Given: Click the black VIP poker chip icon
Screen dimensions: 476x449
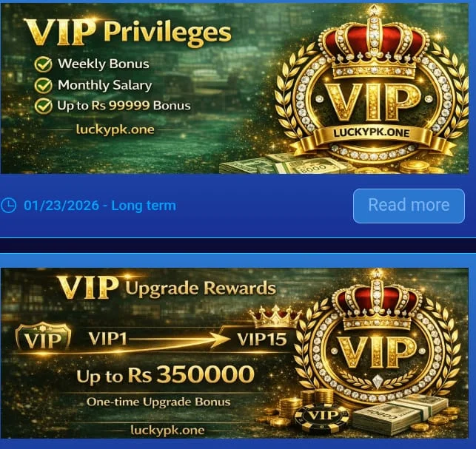Looking at the screenshot, I should pyautogui.click(x=322, y=417).
